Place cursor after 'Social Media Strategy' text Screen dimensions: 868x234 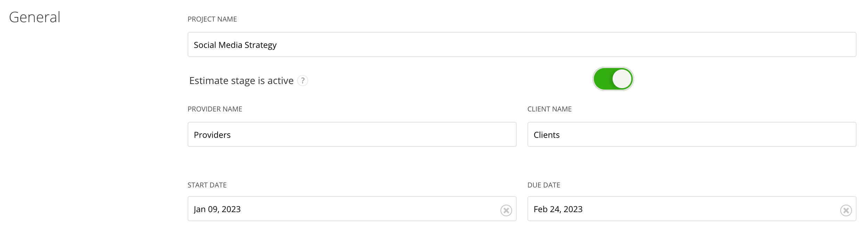click(x=278, y=45)
